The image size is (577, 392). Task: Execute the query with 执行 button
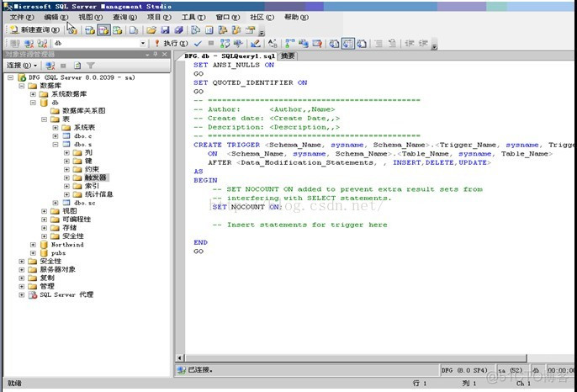(171, 44)
